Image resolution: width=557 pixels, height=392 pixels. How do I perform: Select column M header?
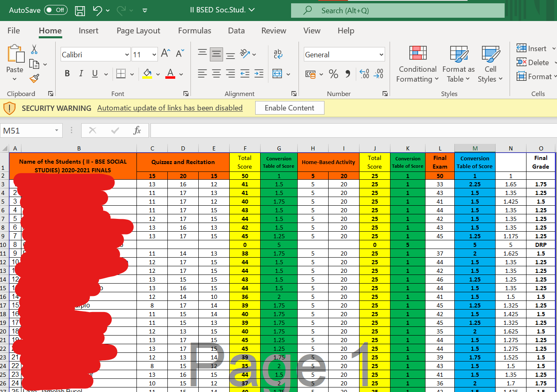475,148
